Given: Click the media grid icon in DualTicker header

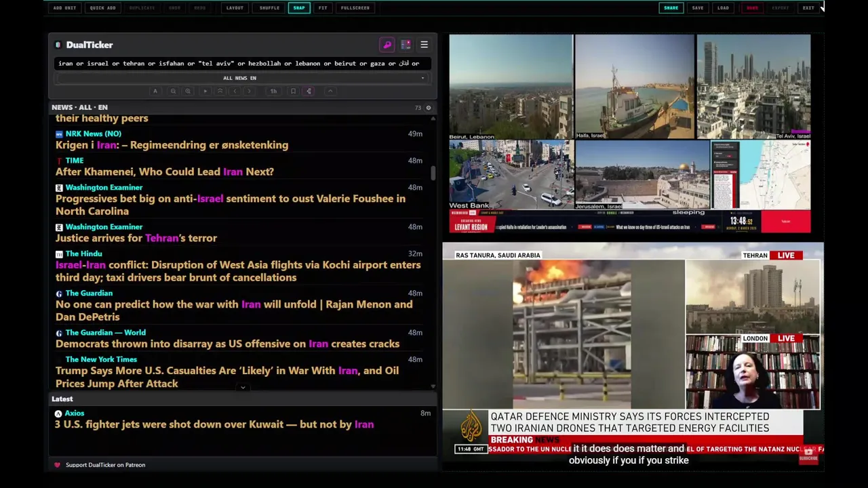Looking at the screenshot, I should pos(406,45).
